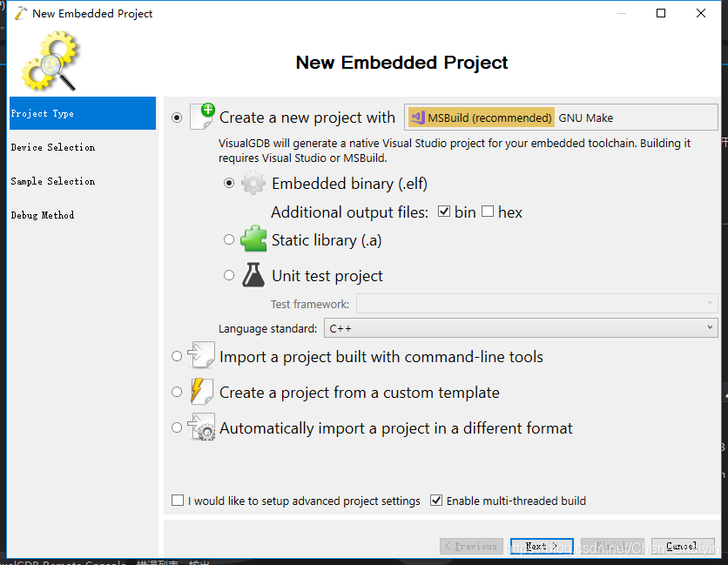The height and width of the screenshot is (565, 728).
Task: Choose the GNU Make build system
Action: pos(585,118)
